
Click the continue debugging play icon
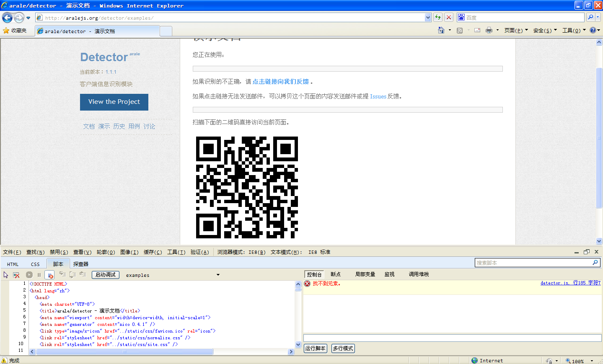point(29,275)
